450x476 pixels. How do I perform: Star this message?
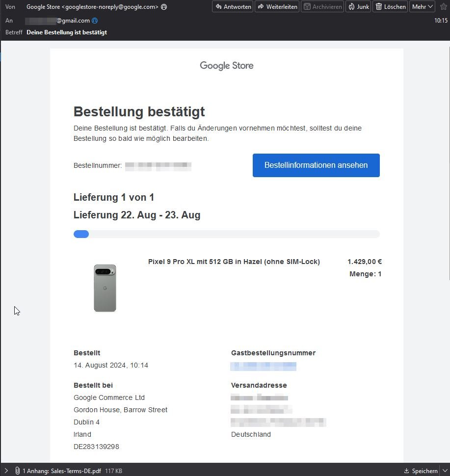pyautogui.click(x=444, y=7)
